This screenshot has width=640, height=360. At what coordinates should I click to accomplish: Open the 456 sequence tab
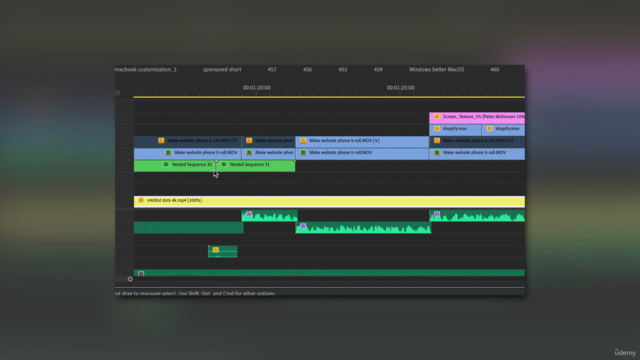(307, 69)
